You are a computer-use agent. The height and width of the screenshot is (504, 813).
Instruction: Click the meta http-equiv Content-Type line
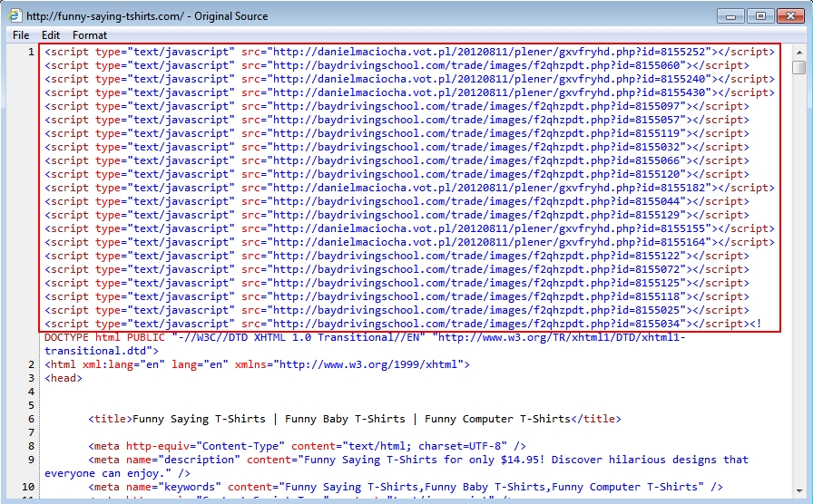pos(307,446)
